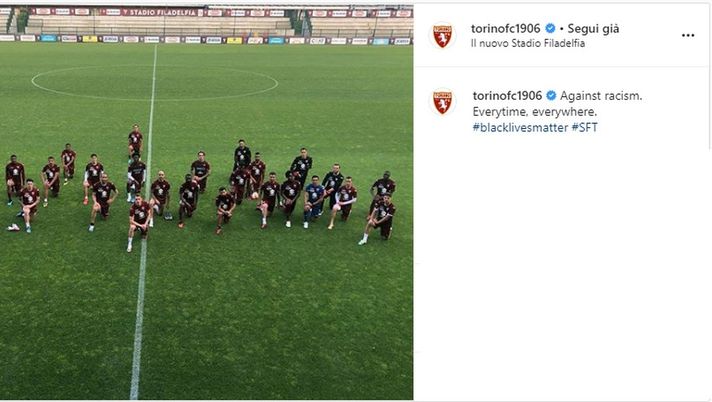Open the #SFT hashtag
Screen dimensions: 712x402
click(584, 127)
